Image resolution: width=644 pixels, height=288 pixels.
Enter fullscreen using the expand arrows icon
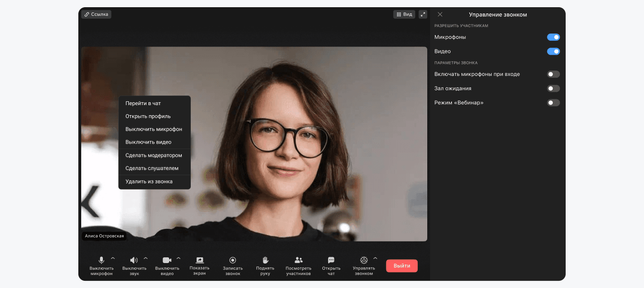pyautogui.click(x=423, y=14)
